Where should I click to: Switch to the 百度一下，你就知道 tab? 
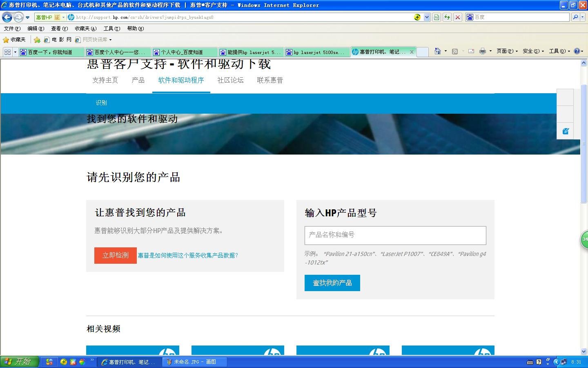click(51, 52)
